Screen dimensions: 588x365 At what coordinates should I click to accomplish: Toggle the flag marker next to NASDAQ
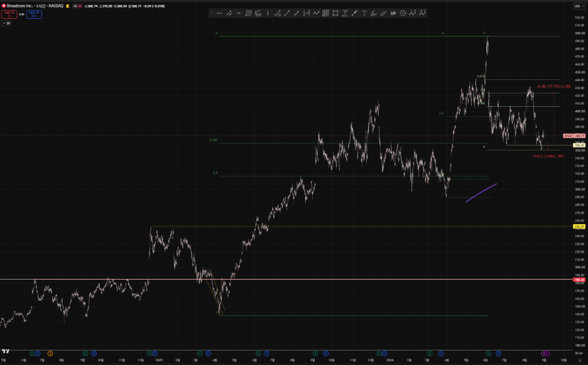pos(68,6)
